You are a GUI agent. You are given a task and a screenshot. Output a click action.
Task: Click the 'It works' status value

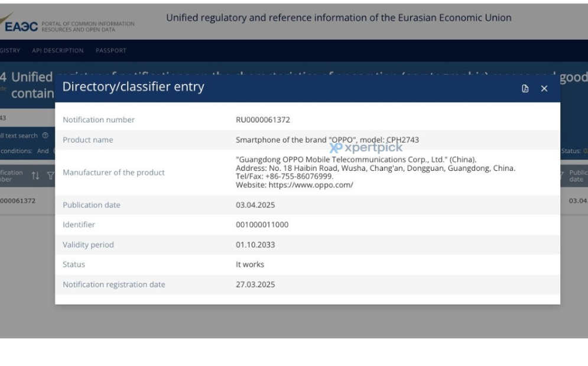[250, 264]
